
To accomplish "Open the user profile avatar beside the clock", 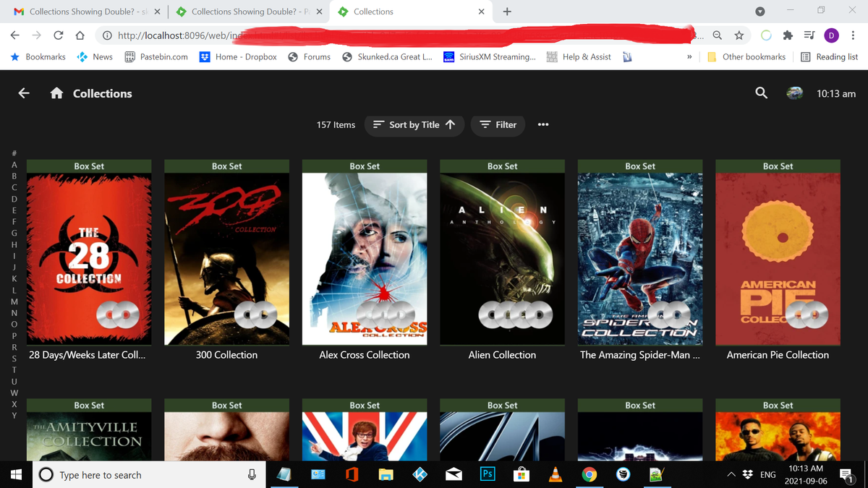I will (x=794, y=93).
